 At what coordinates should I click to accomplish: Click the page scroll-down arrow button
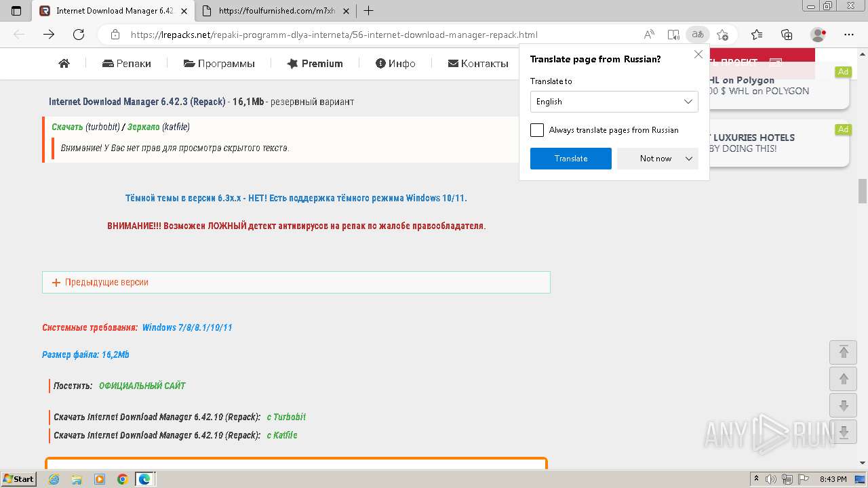[844, 406]
